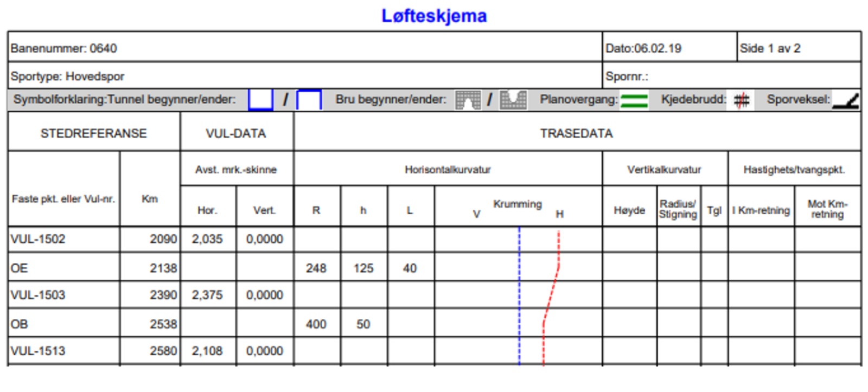Click Km value 2580
The width and height of the screenshot is (868, 392).
pos(163,351)
